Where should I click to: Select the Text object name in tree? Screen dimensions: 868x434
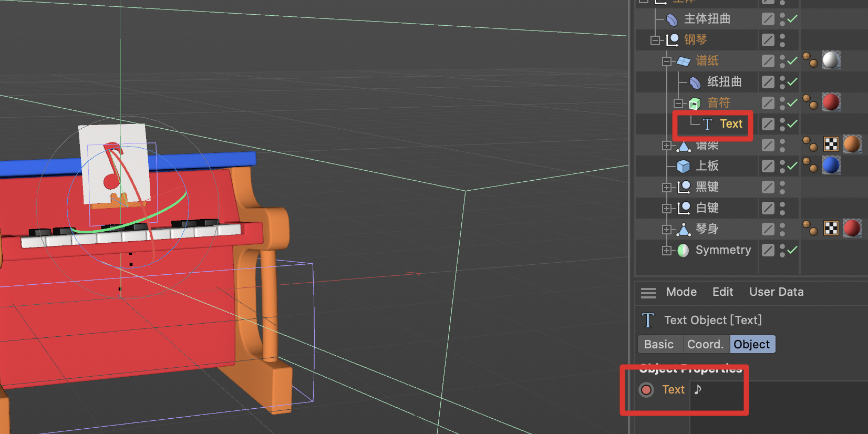point(731,124)
